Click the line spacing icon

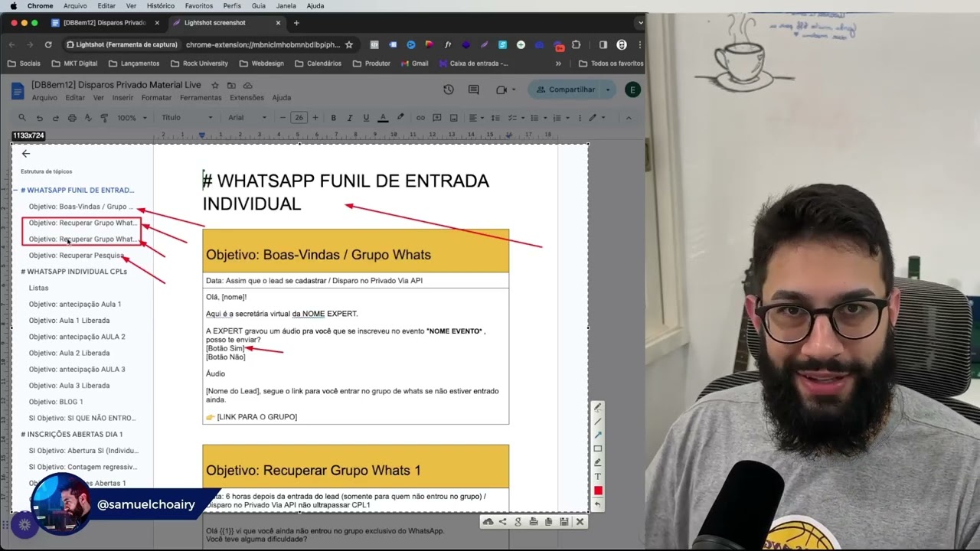495,118
